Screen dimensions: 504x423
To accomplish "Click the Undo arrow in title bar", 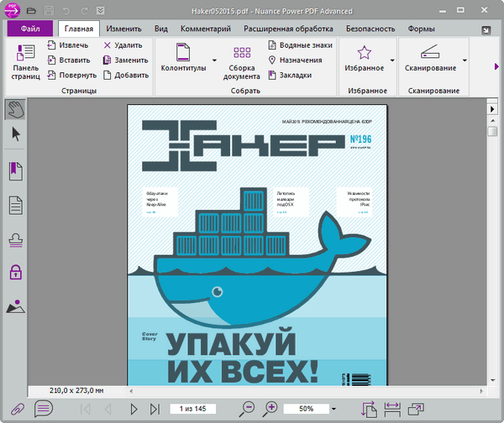I will pos(66,11).
